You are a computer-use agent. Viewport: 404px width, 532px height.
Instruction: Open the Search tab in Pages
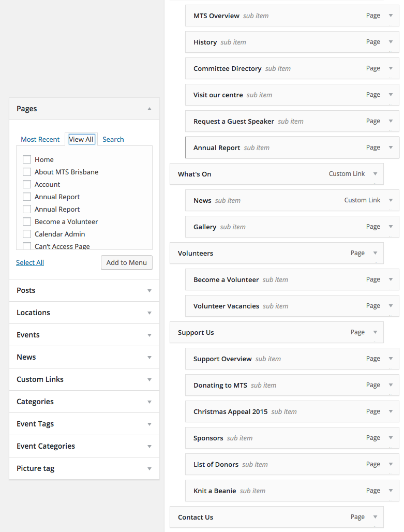(x=113, y=139)
